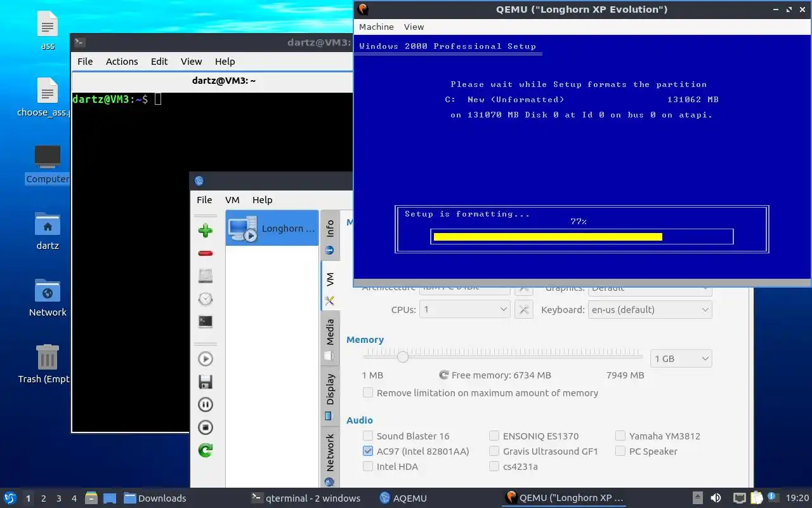Click the memory slider handle
Viewport: 812px width, 508px height.
[403, 358]
